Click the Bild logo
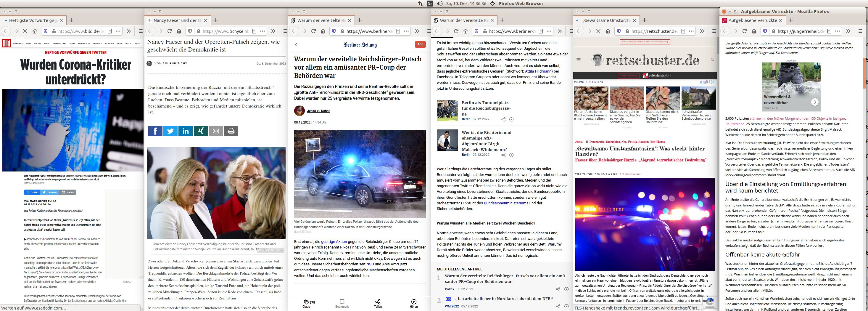868x311 pixels. 7,43
